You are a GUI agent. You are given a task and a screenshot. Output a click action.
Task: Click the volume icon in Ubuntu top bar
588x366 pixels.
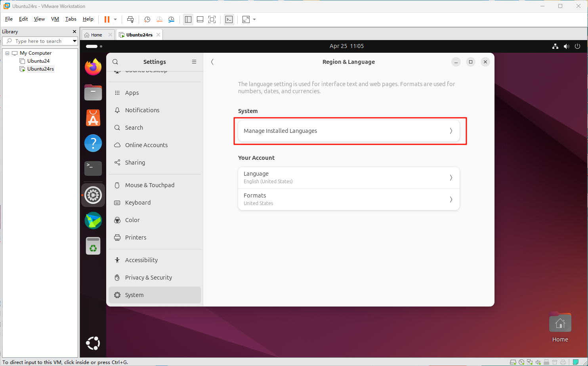(566, 46)
